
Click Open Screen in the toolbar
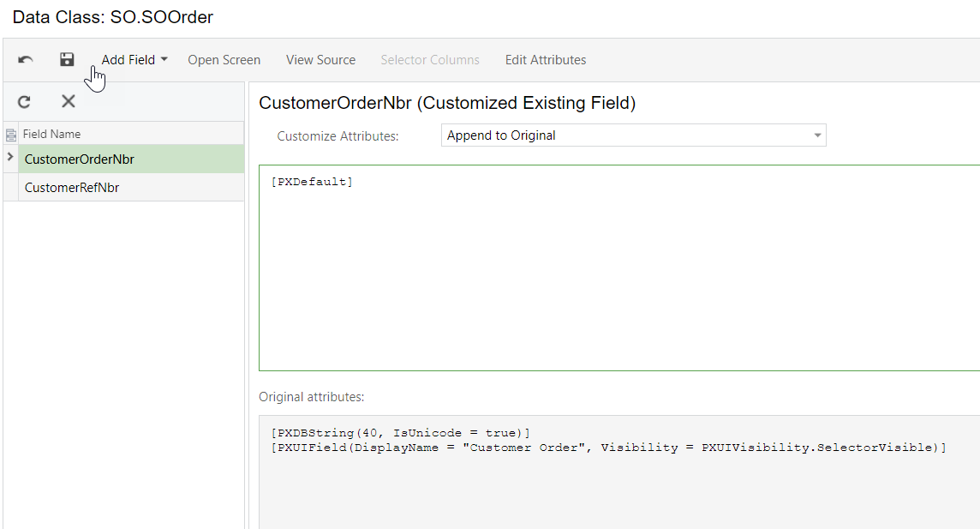point(224,60)
